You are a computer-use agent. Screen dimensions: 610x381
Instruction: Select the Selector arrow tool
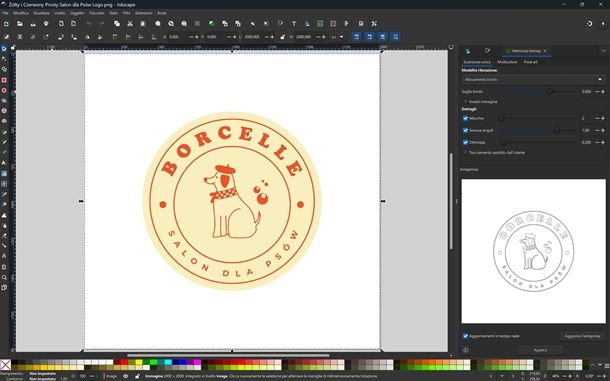point(4,49)
